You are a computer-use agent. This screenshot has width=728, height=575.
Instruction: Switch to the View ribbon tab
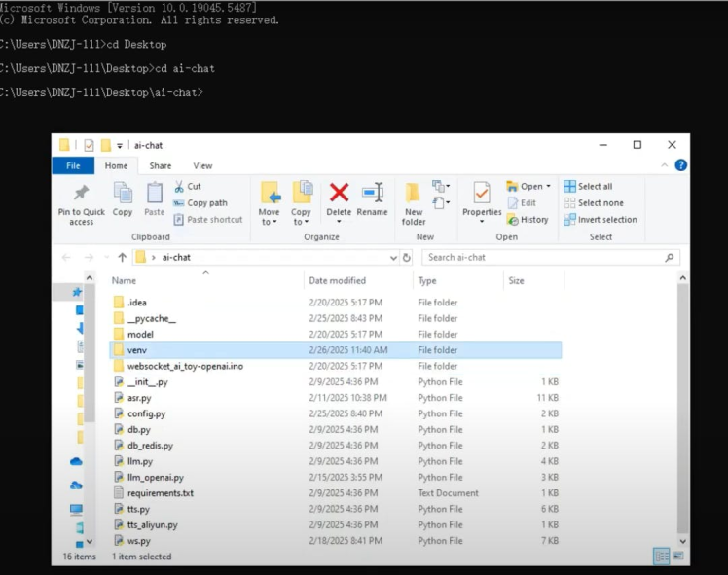coord(202,166)
